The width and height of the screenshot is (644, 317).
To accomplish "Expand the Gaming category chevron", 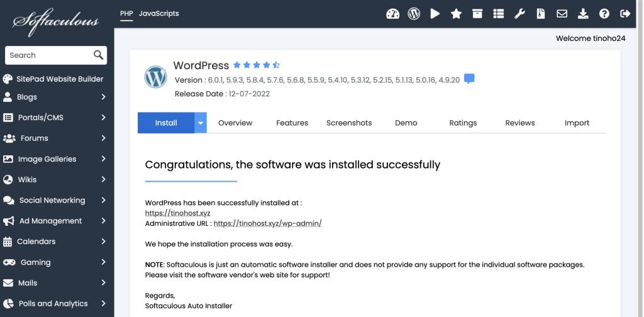I will click(104, 262).
